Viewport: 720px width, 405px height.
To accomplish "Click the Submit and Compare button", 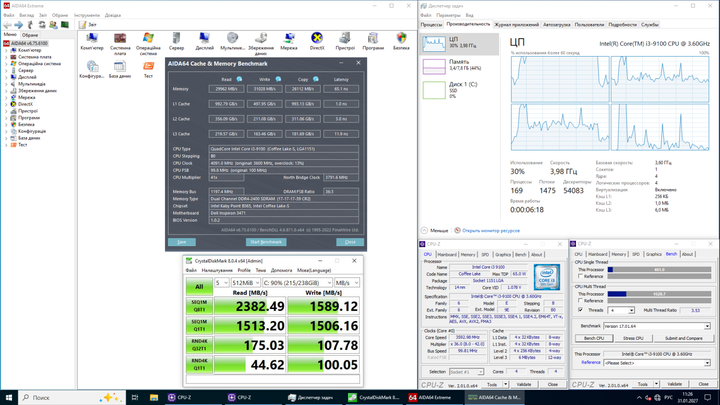I will coord(683,338).
